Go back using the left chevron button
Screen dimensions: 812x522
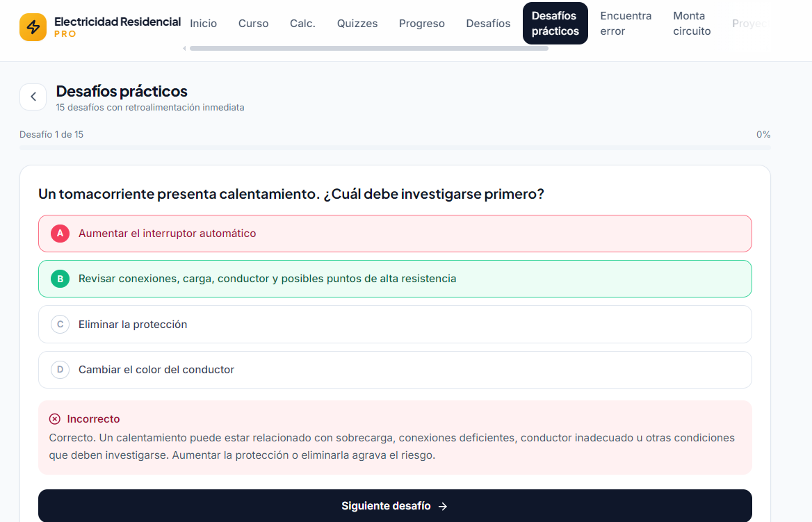pos(33,97)
